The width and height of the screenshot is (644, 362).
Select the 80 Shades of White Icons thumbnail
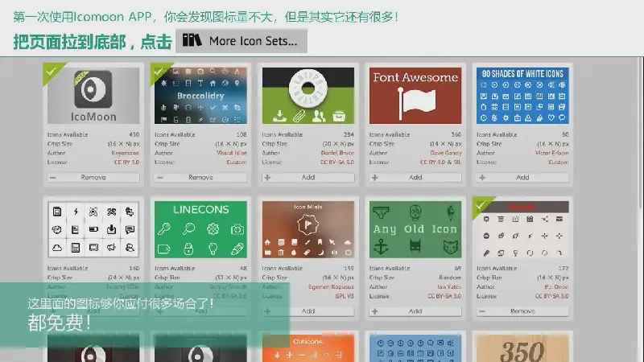click(x=522, y=96)
